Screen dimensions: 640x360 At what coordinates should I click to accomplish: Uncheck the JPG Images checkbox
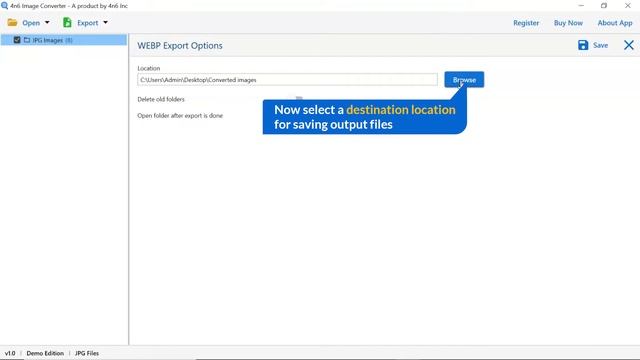tap(17, 40)
